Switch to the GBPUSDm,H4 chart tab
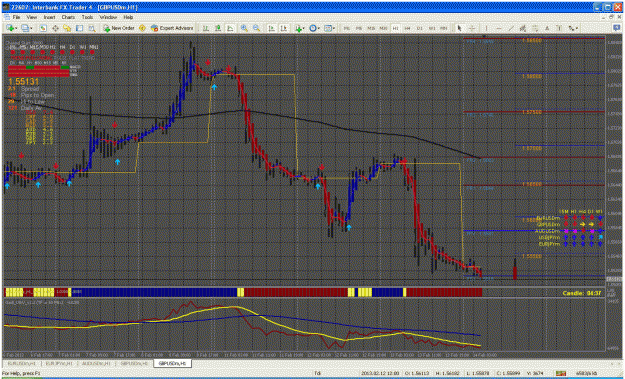Screen dimensions: 625x379 135,363
